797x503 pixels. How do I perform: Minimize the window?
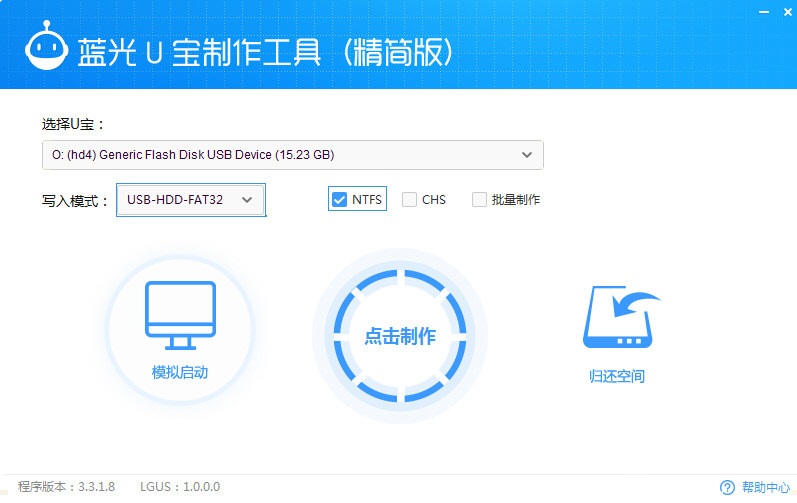[764, 12]
